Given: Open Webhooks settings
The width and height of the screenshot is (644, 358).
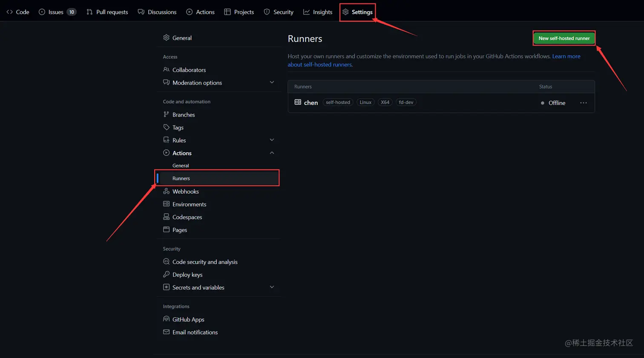Looking at the screenshot, I should 186,192.
